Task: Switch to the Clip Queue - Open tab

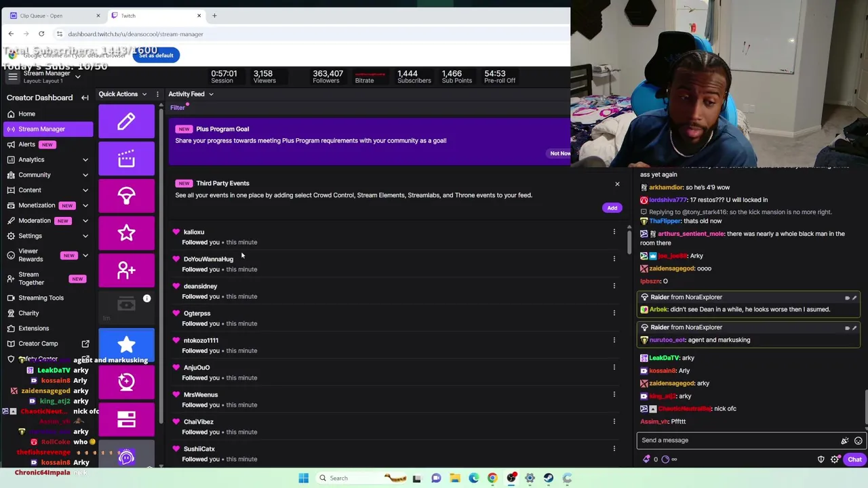Action: [x=54, y=16]
